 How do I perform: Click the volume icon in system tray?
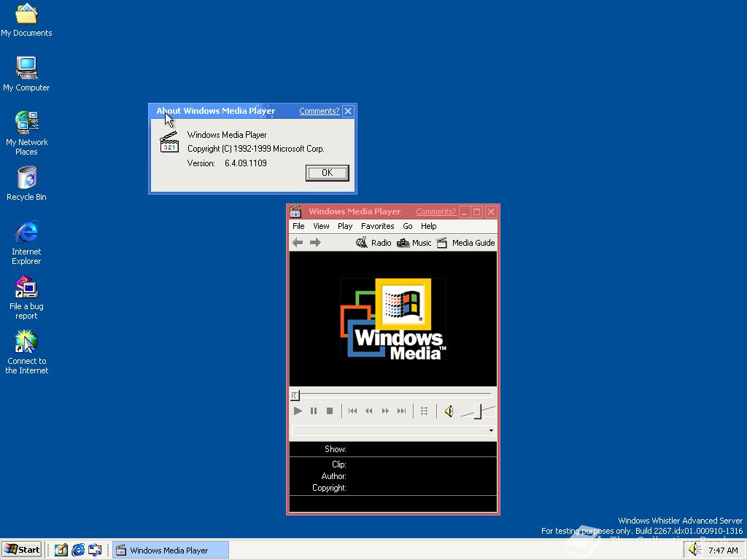point(694,550)
